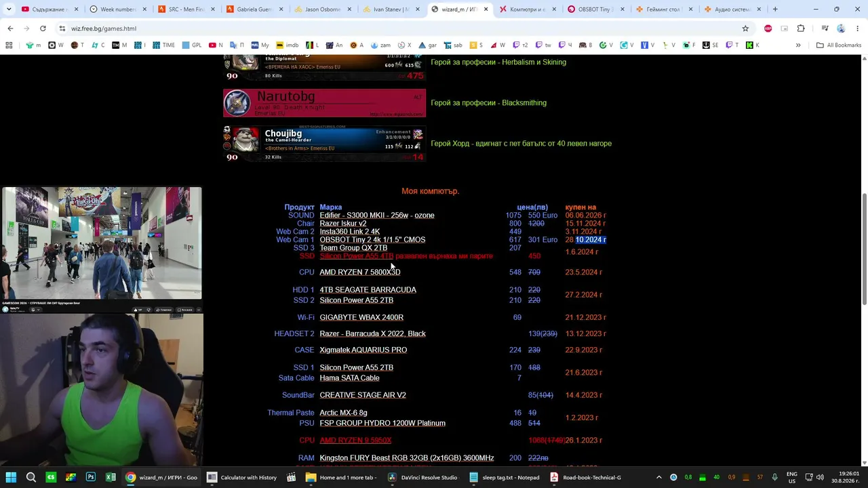Open the Windows Start menu
The width and height of the screenshot is (868, 488).
tap(11, 477)
